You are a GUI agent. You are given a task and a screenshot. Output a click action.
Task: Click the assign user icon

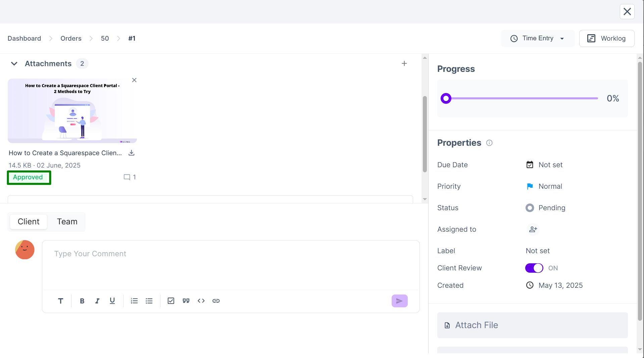point(533,230)
